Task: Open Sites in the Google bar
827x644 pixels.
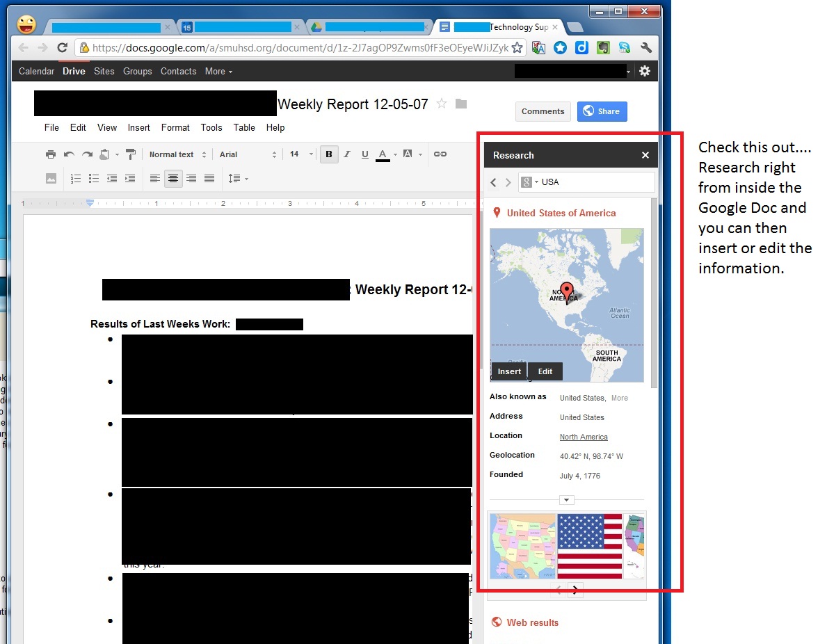Action: coord(104,71)
